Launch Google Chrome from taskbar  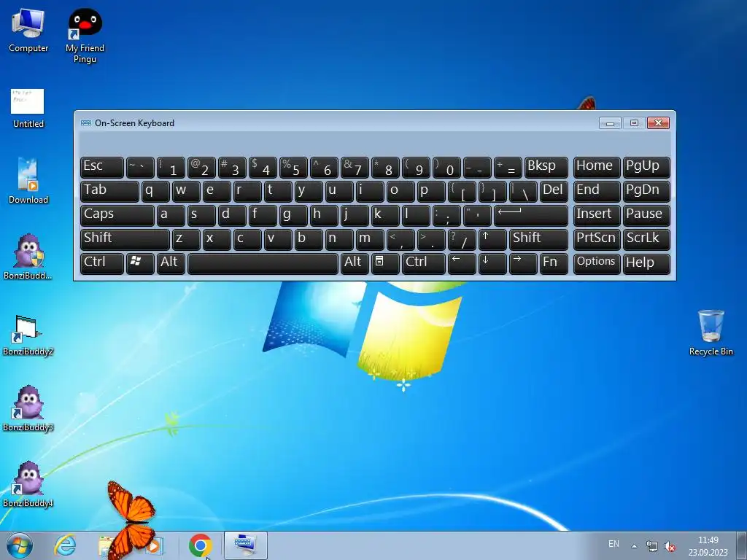[200, 545]
